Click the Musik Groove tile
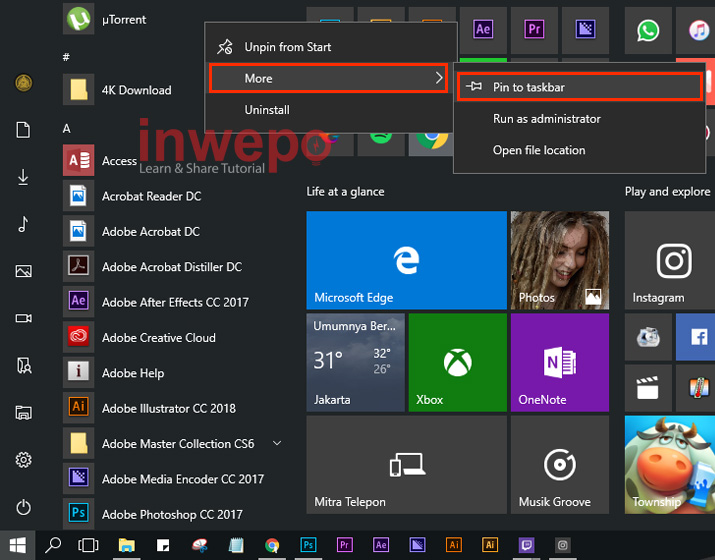 [559, 465]
